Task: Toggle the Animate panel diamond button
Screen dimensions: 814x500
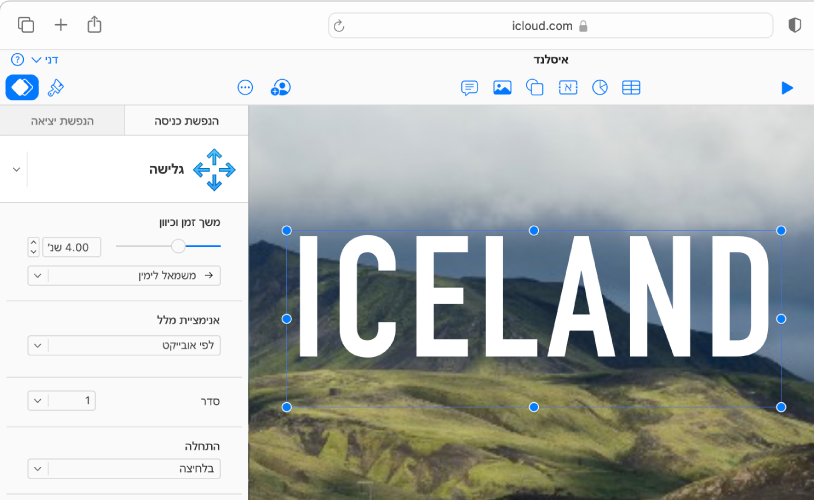Action: (22, 87)
